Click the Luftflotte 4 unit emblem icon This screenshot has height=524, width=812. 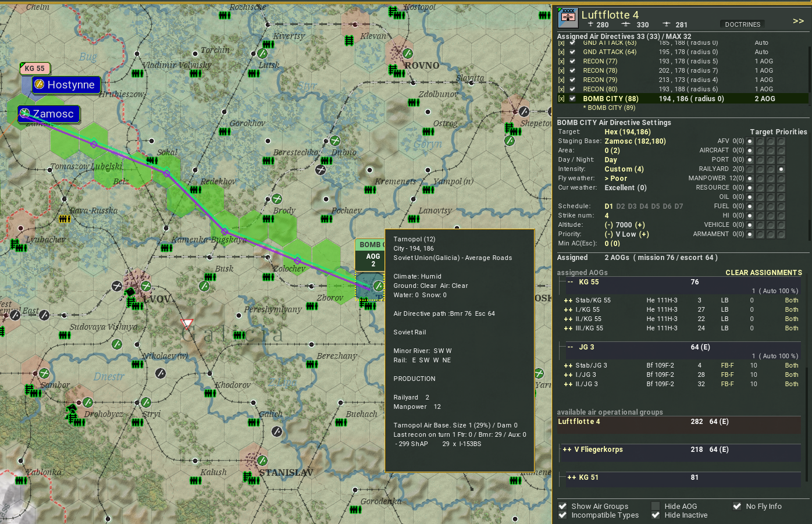click(x=568, y=18)
